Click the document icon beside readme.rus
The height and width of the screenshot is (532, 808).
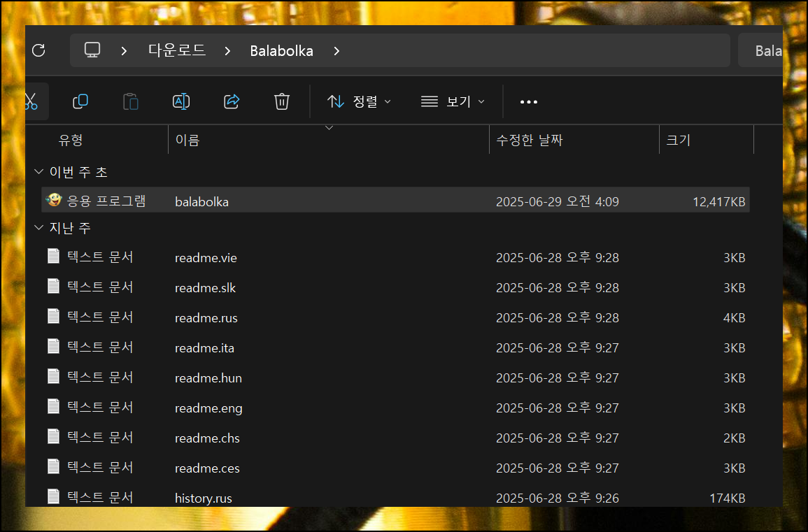point(54,316)
